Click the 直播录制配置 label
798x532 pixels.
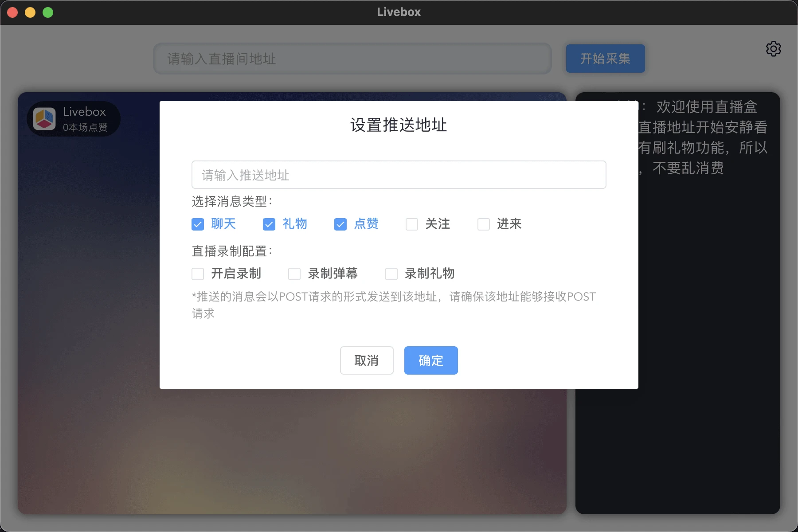coord(232,251)
